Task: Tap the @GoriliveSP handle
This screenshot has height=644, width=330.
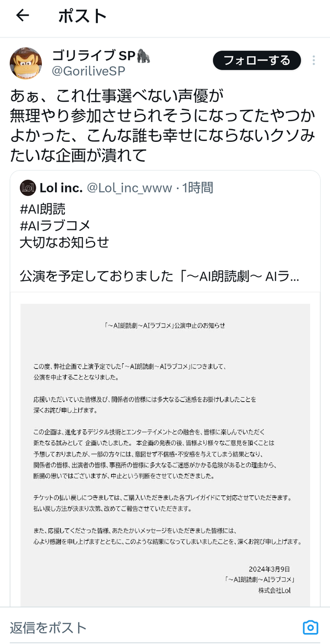Action: coord(89,71)
